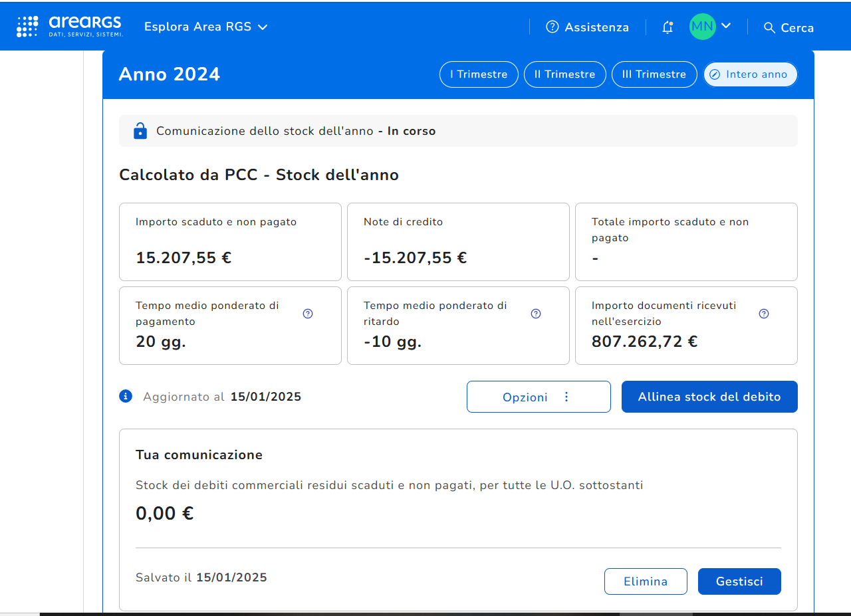
Task: Select the III Trimestre tab
Action: (654, 74)
